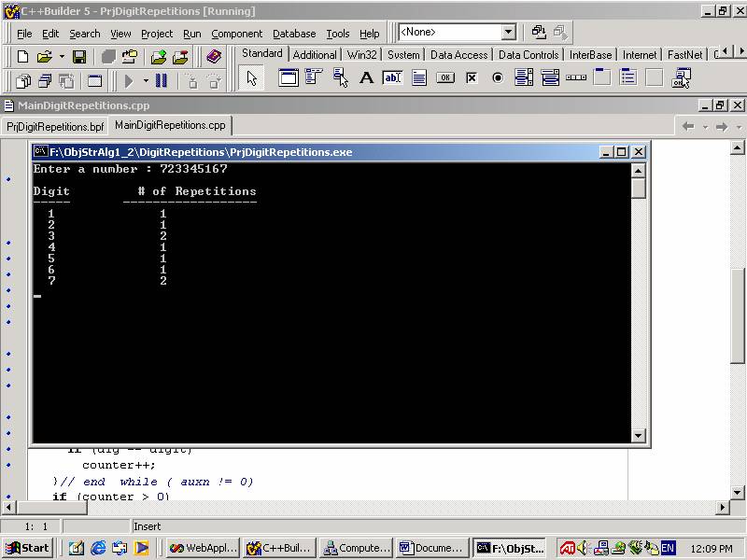This screenshot has height=560, width=747.
Task: Click the Open file toolbar icon
Action: 44,57
